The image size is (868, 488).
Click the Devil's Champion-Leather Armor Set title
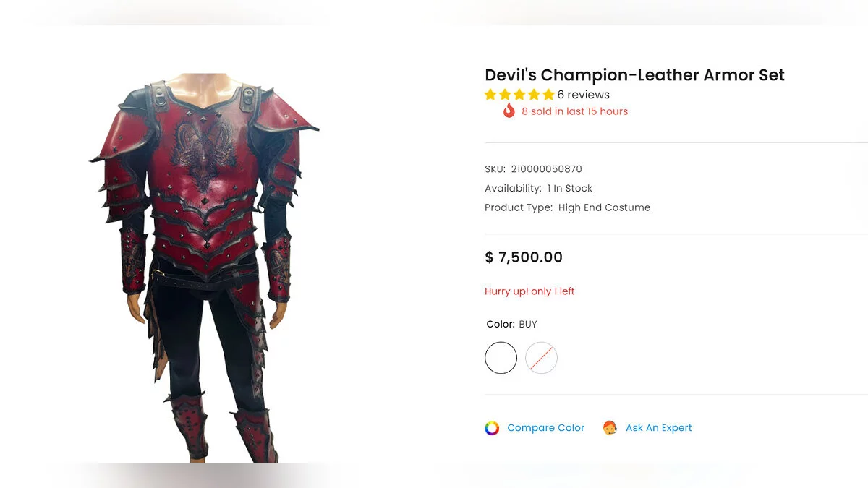[x=634, y=75]
